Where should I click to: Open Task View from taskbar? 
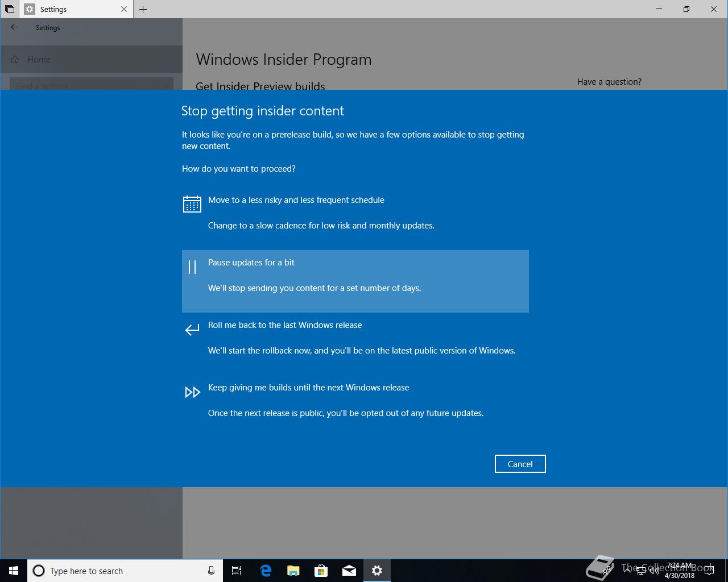(x=237, y=571)
